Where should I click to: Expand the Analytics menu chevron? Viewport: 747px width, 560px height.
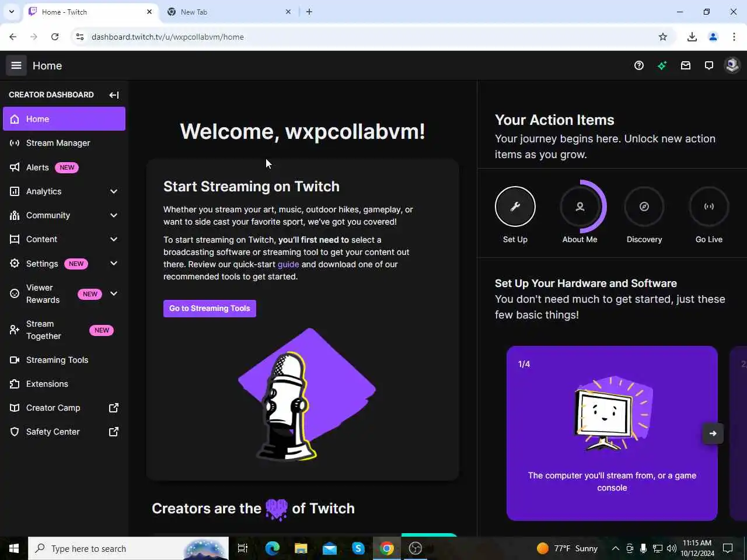click(x=114, y=191)
